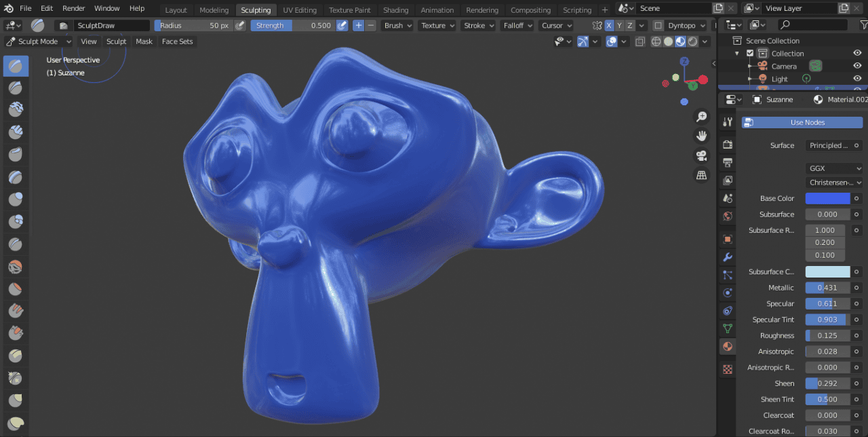
Task: Open the Base Color swatch picker
Action: tap(827, 198)
